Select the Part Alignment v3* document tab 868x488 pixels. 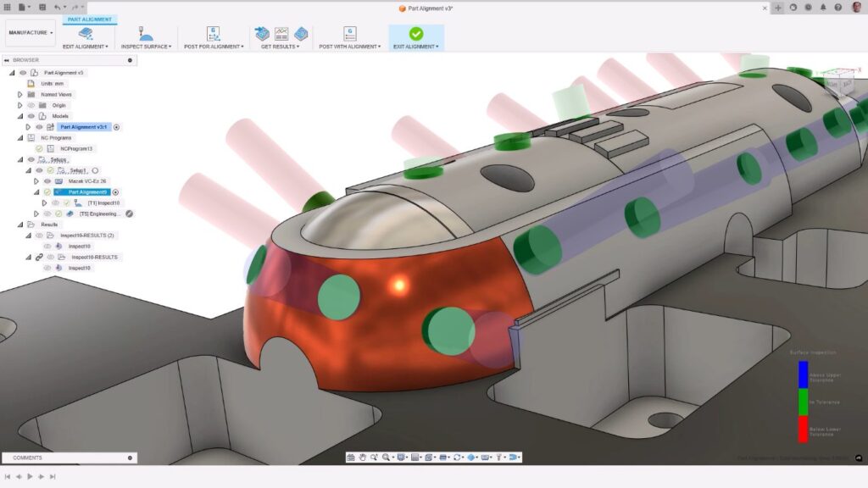click(426, 8)
